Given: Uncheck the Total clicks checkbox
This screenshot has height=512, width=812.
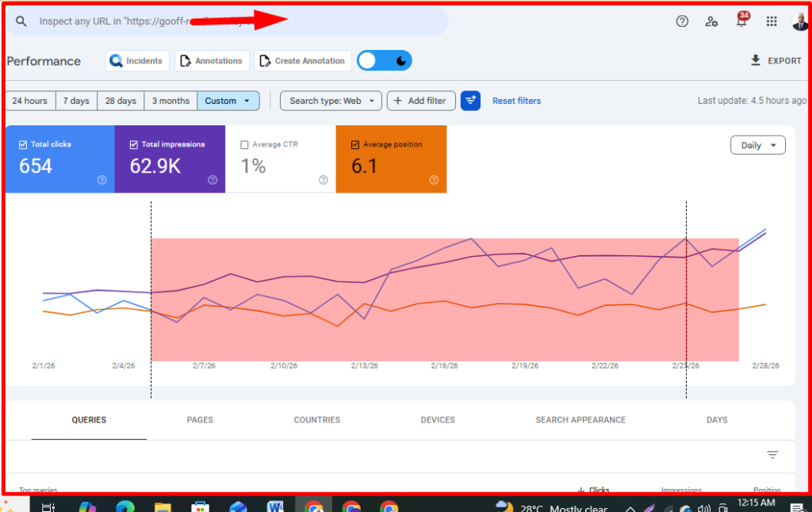Looking at the screenshot, I should 22,145.
